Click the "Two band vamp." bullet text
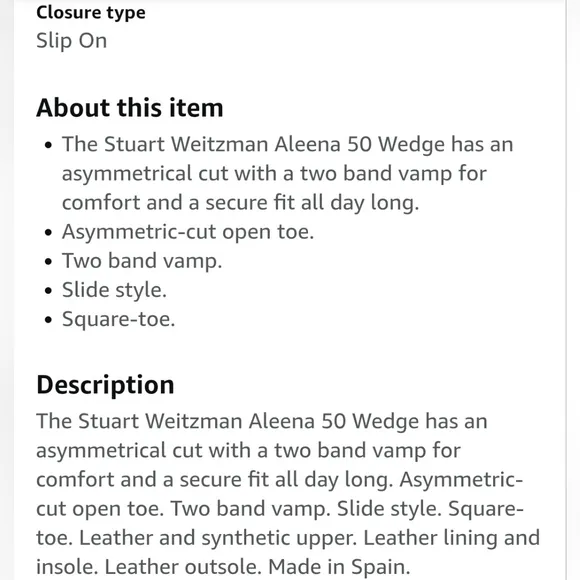The width and height of the screenshot is (580, 580). coord(142,261)
